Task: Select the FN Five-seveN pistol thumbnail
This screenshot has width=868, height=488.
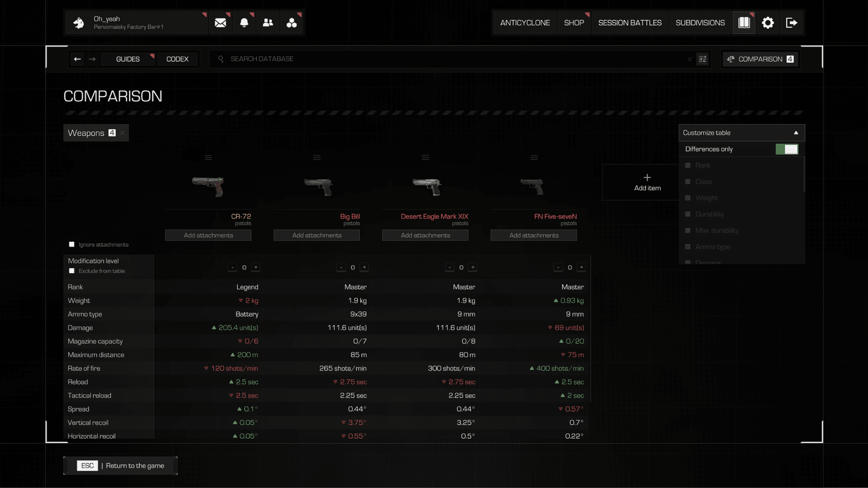Action: click(x=532, y=186)
